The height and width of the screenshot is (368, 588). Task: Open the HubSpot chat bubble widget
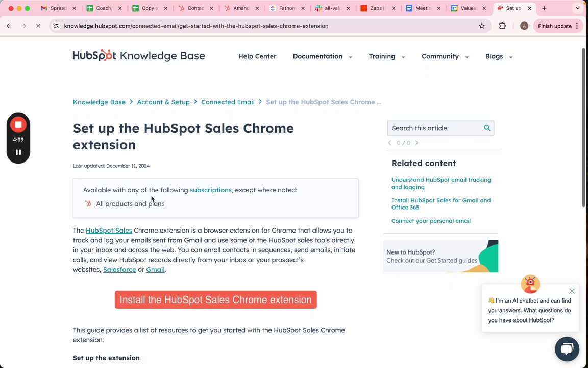[567, 350]
